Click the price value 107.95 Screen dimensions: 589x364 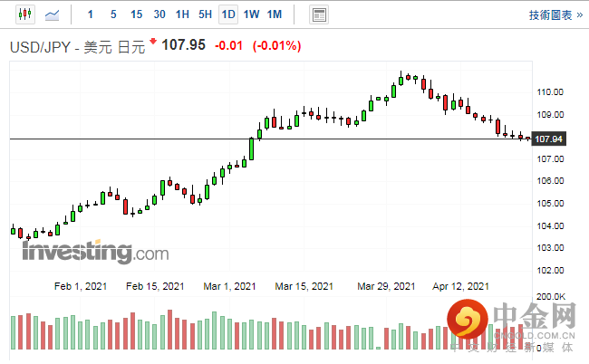[x=183, y=45]
